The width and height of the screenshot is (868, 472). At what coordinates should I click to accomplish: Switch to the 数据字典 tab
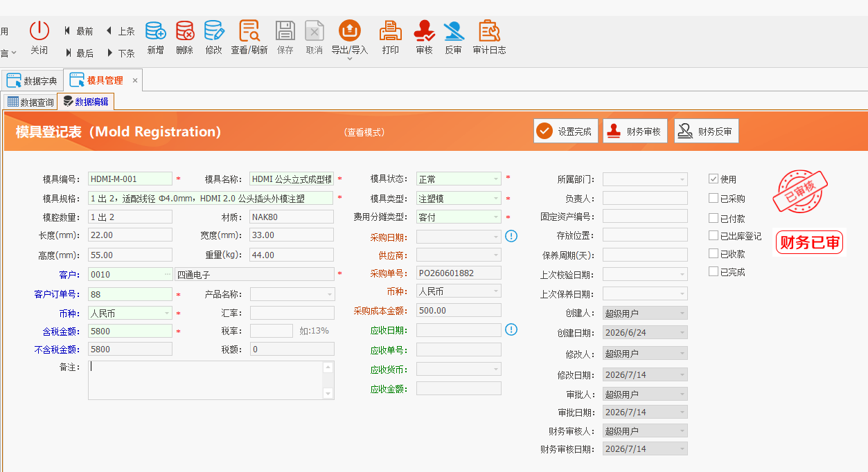click(32, 80)
